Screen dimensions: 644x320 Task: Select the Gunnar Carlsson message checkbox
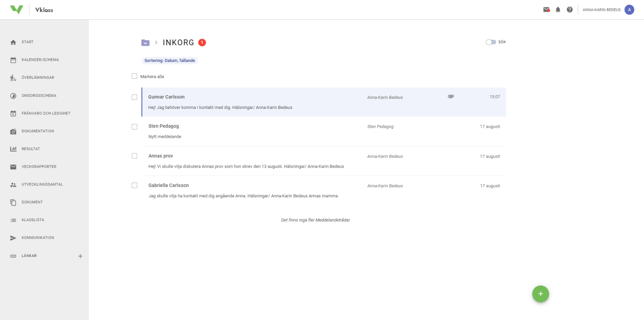[x=135, y=97]
